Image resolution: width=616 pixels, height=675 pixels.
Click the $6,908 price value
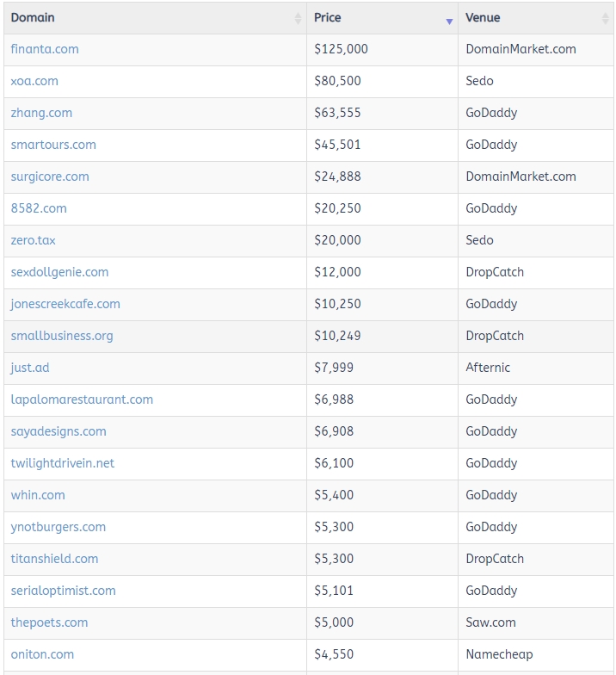pyautogui.click(x=334, y=431)
